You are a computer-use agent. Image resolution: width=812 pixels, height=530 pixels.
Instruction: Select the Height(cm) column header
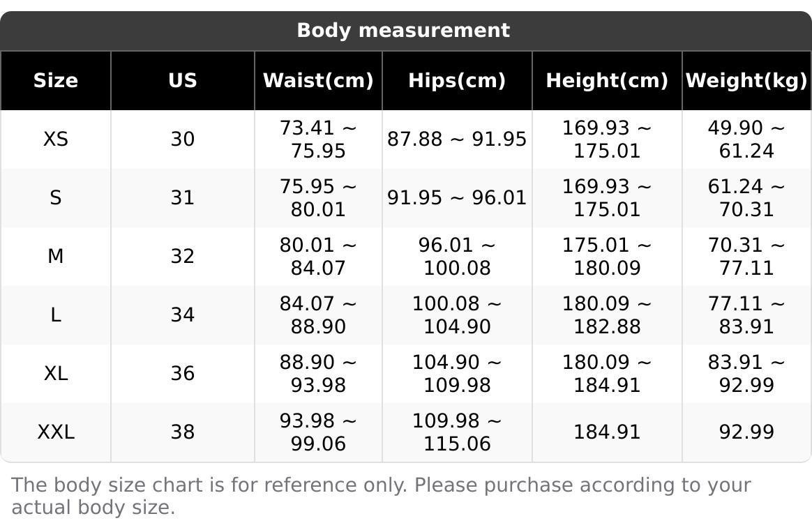(x=608, y=81)
